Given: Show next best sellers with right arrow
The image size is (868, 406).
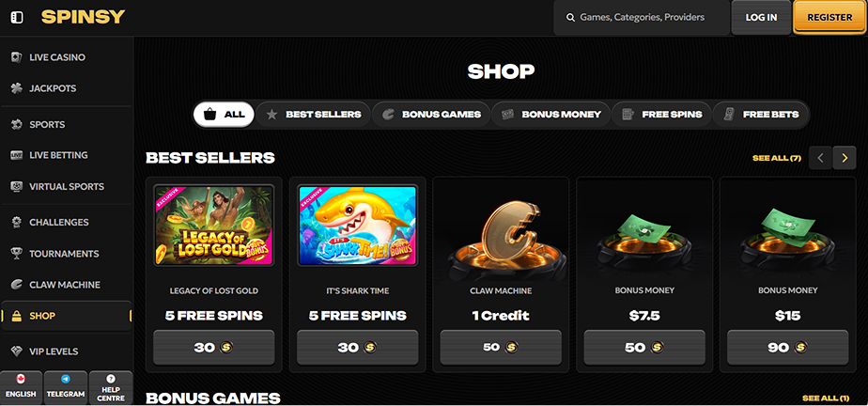Looking at the screenshot, I should pyautogui.click(x=845, y=158).
